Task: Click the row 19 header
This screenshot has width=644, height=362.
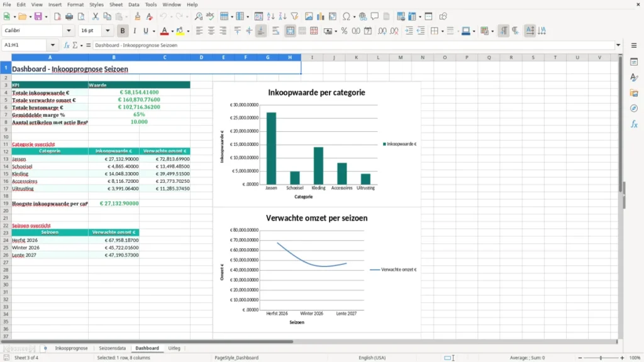Action: pyautogui.click(x=6, y=204)
